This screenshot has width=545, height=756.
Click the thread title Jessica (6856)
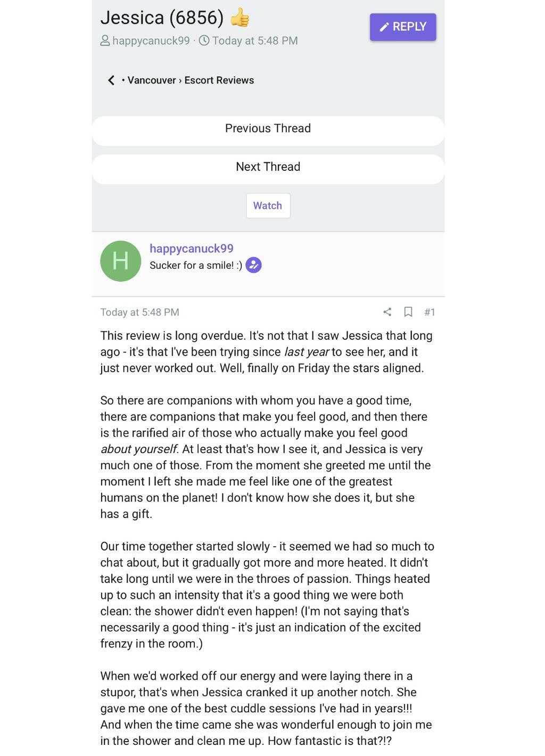pos(162,18)
